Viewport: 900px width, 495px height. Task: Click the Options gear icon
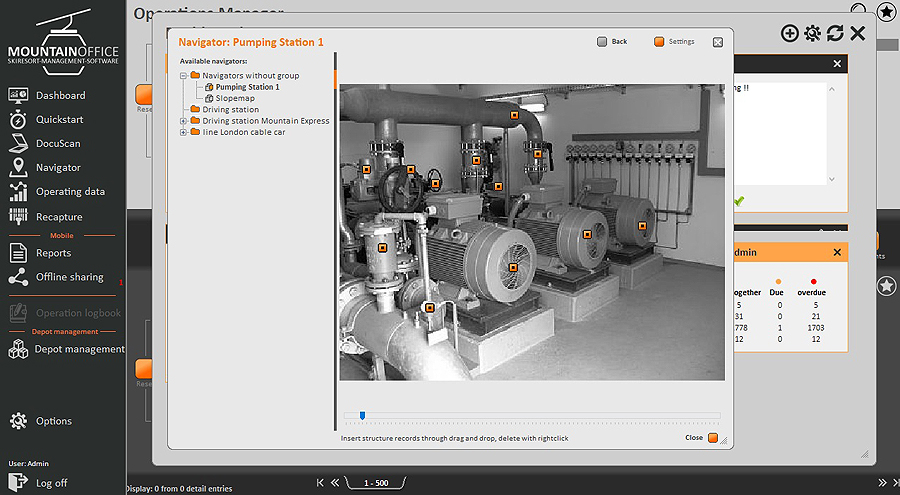(x=18, y=421)
